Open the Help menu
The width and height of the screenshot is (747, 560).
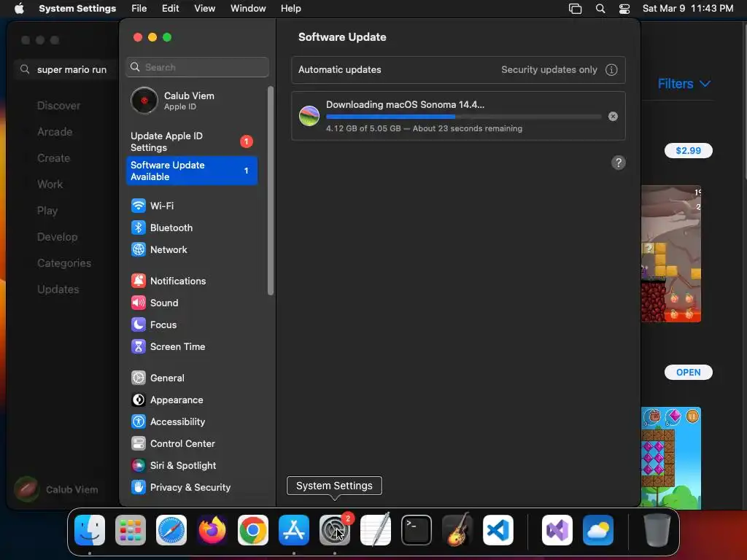[x=290, y=9]
